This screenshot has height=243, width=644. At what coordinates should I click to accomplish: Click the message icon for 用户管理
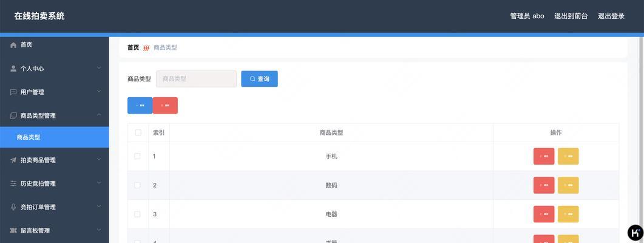click(x=13, y=92)
